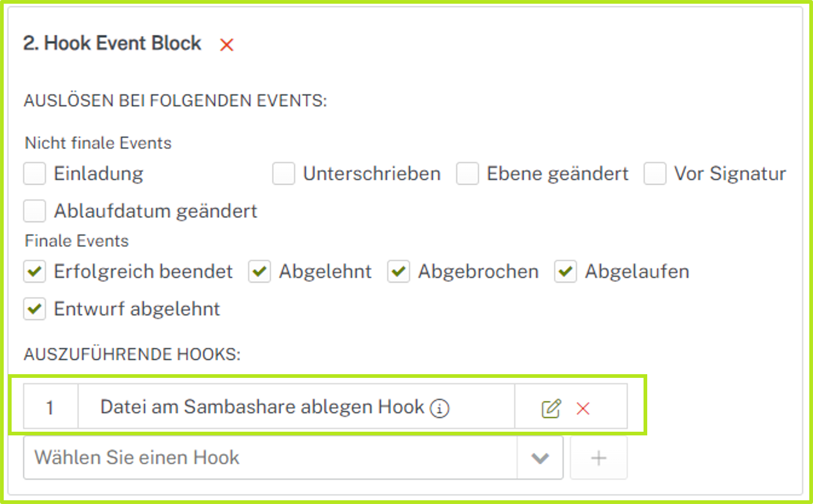Check the Unterschrieben event box

(283, 174)
